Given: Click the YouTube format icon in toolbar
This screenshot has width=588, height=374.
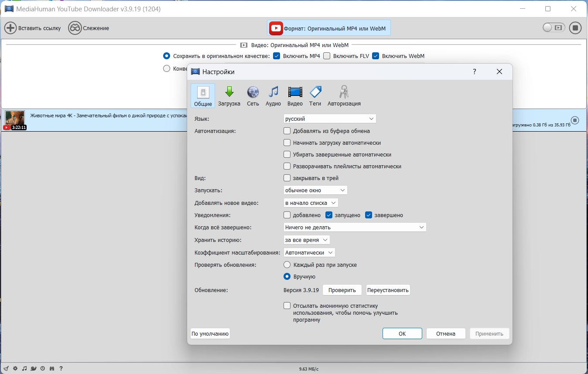Looking at the screenshot, I should click(276, 28).
